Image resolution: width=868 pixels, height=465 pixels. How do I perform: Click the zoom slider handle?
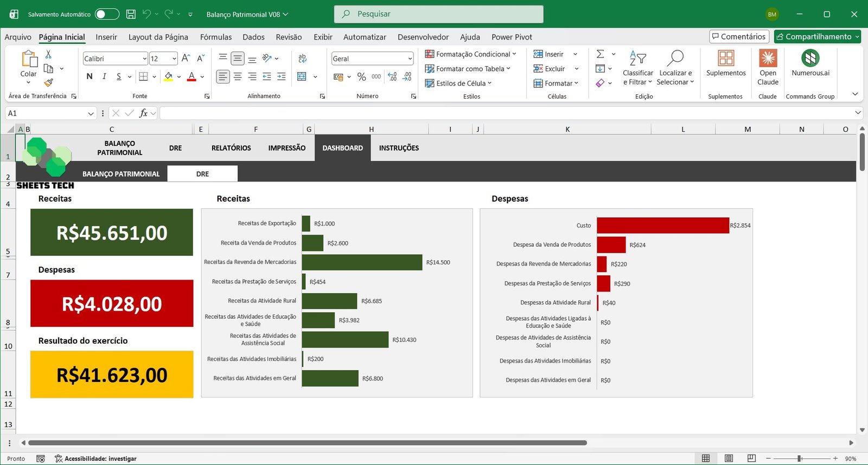tap(799, 458)
